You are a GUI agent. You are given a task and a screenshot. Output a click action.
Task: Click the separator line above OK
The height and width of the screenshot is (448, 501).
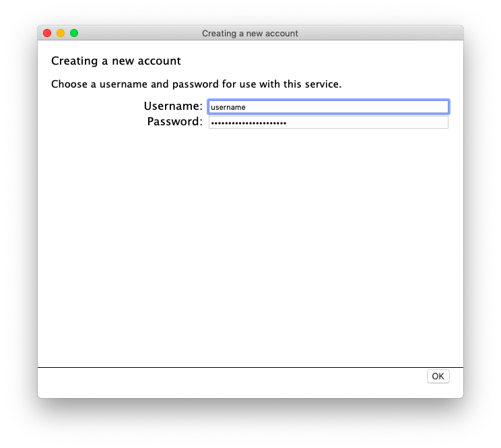point(250,367)
